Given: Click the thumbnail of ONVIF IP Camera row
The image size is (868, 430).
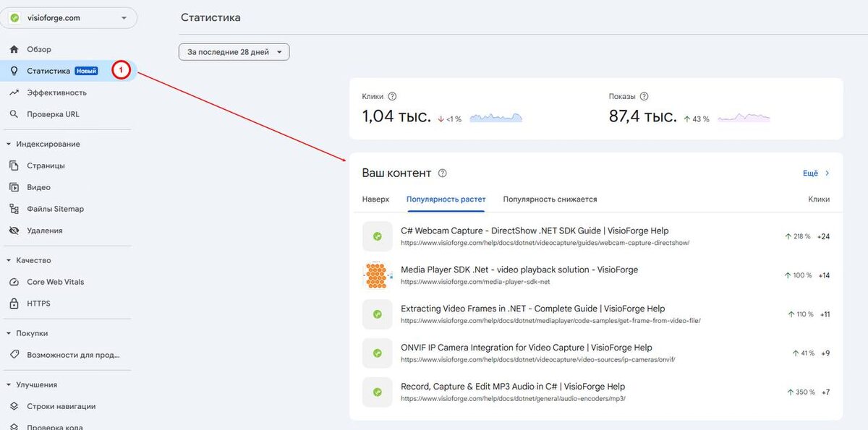Looking at the screenshot, I should tap(377, 353).
